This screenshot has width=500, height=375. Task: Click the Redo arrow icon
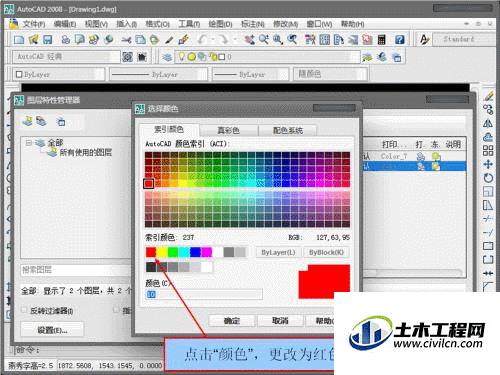tap(223, 40)
